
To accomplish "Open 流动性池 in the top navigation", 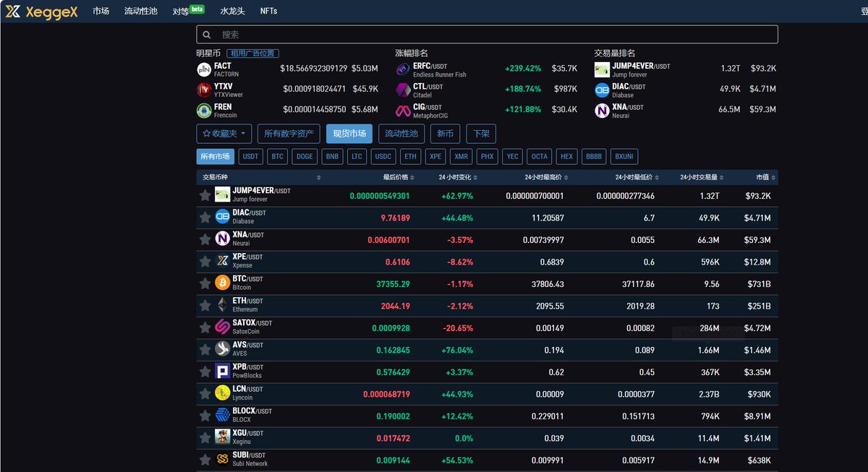I will tap(140, 11).
